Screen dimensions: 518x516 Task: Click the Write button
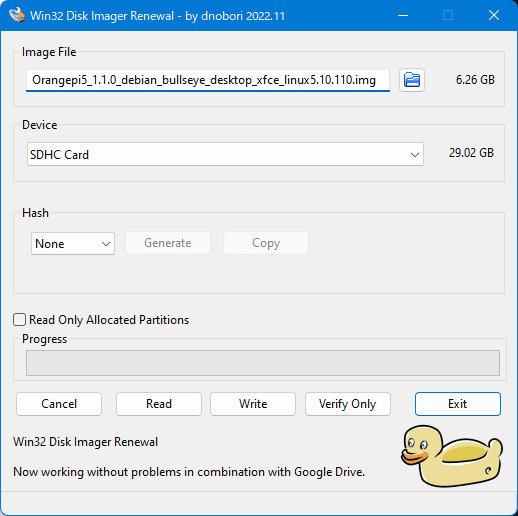[253, 404]
